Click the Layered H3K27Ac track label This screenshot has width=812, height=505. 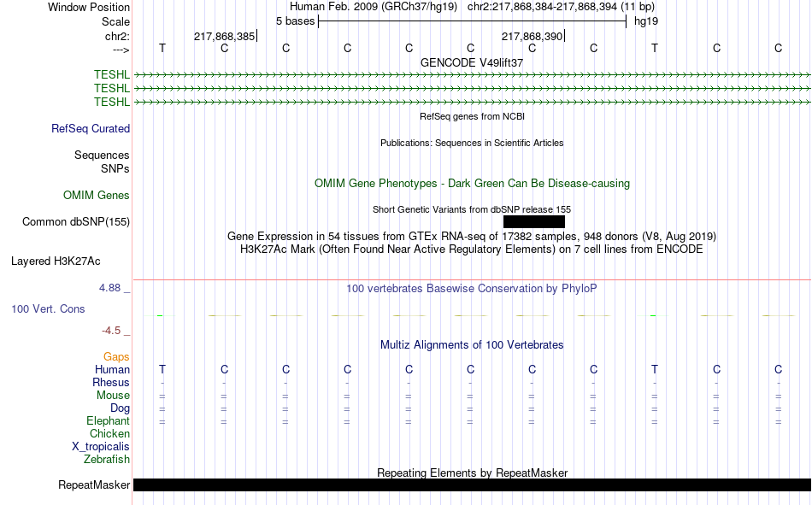(x=56, y=261)
